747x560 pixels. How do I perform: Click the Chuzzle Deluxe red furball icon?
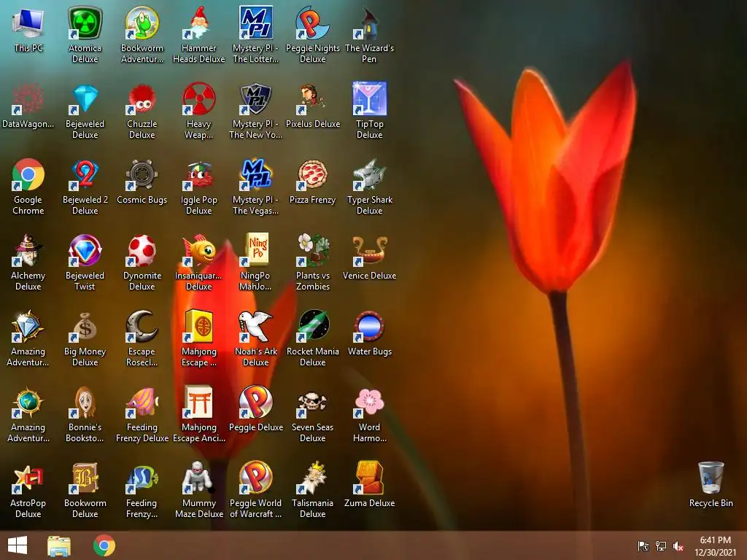[142, 98]
